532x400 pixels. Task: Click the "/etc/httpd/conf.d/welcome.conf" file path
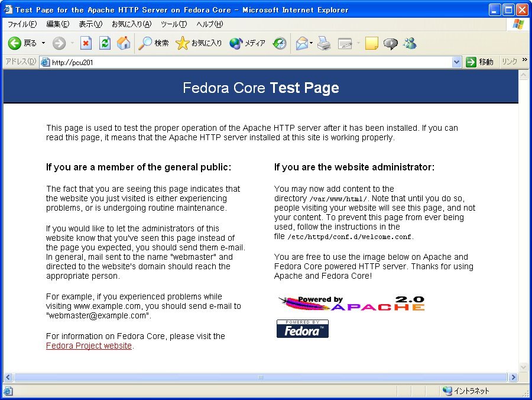[350, 237]
